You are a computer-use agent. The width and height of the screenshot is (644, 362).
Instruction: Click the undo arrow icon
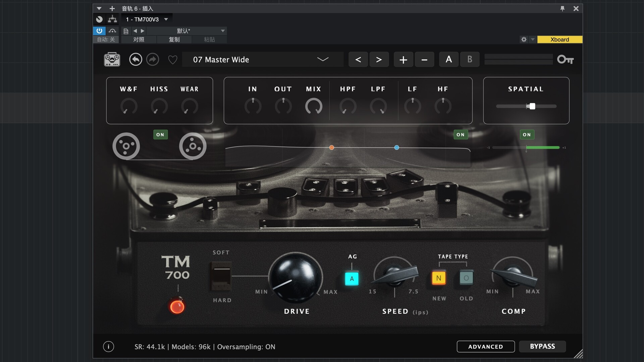pos(136,59)
